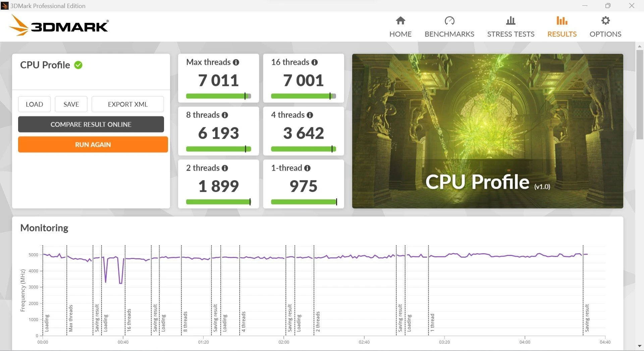Click the 8 threads marker on chart
644x351 pixels.
point(185,321)
